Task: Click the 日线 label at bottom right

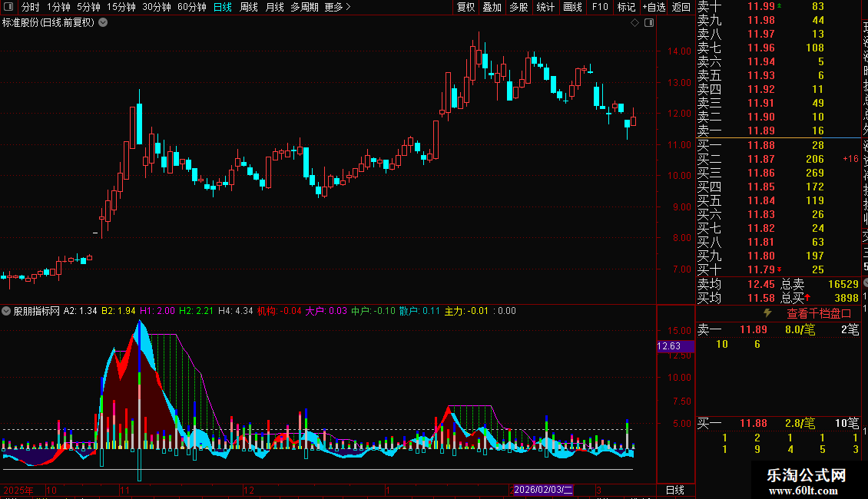Action: tap(674, 490)
